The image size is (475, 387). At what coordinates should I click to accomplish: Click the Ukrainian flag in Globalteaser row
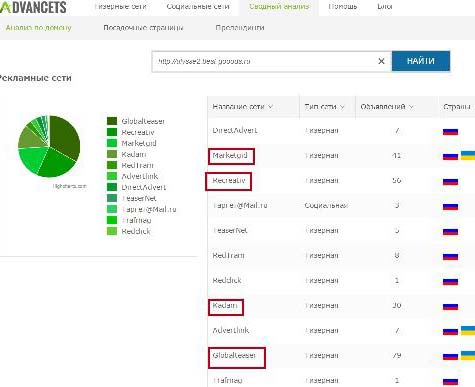pyautogui.click(x=468, y=355)
